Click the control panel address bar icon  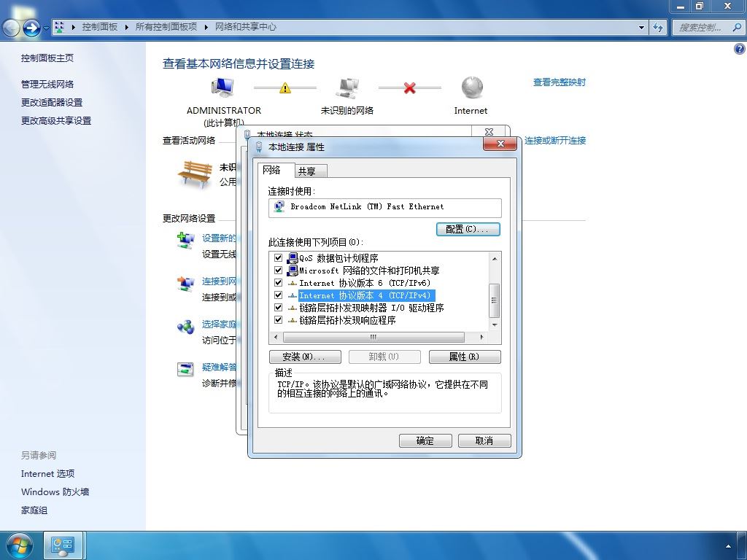(x=60, y=27)
